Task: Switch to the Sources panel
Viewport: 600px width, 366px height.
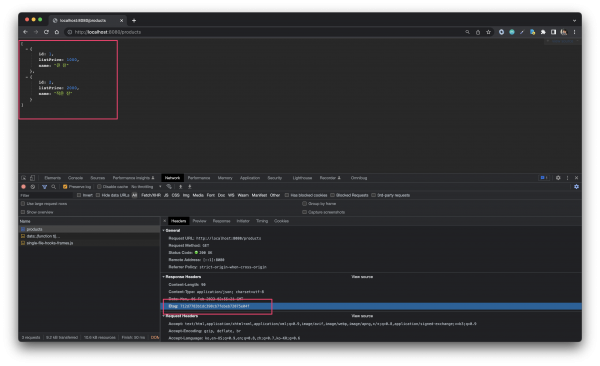Action: coord(98,178)
